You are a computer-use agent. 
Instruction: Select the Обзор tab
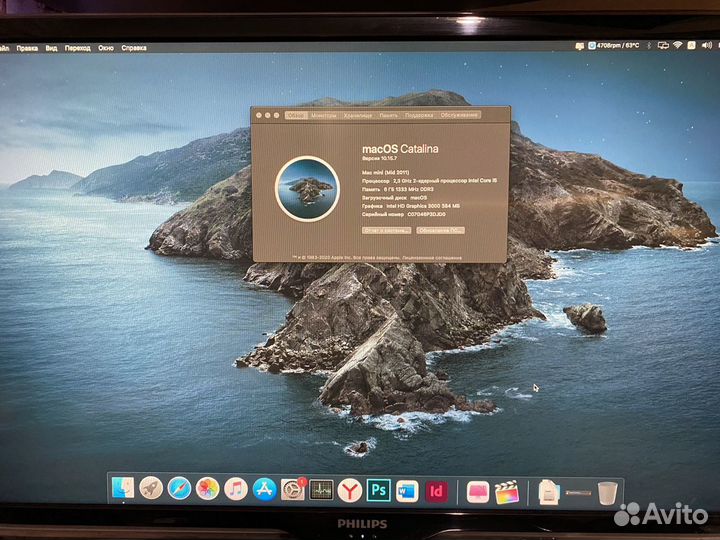pos(296,115)
